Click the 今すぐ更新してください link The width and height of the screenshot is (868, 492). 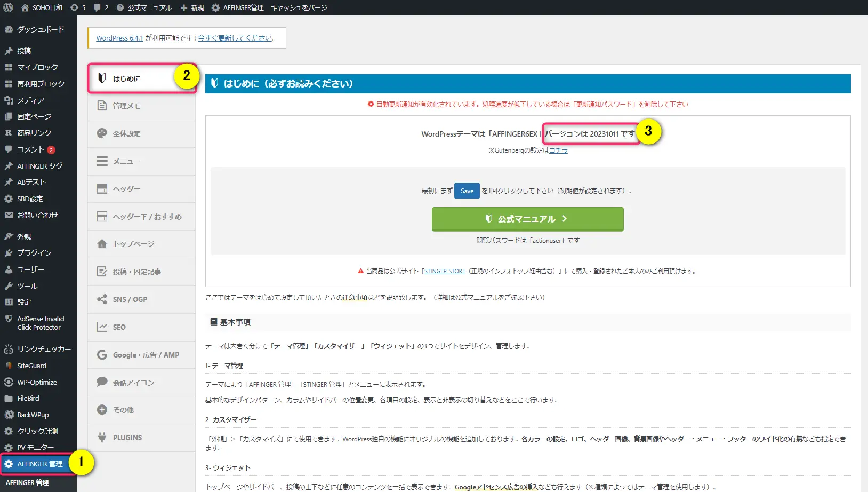tap(234, 38)
